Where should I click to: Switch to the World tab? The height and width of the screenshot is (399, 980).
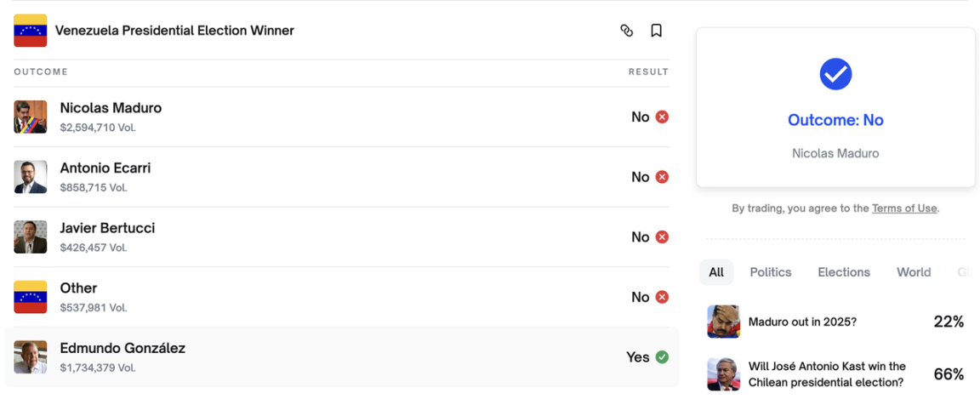pyautogui.click(x=914, y=272)
